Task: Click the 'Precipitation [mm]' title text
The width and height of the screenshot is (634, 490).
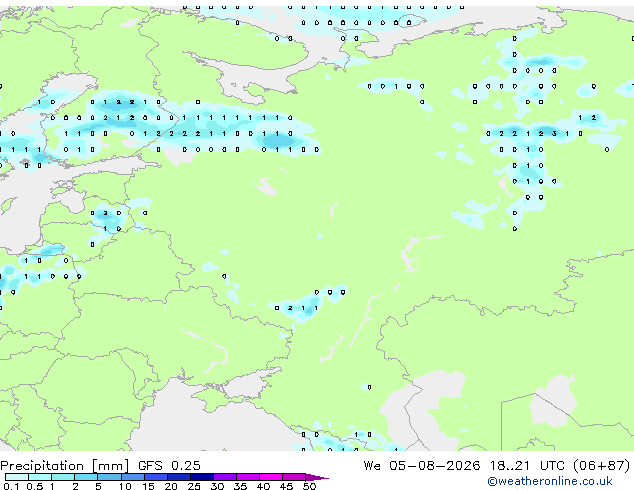Action: pyautogui.click(x=65, y=466)
